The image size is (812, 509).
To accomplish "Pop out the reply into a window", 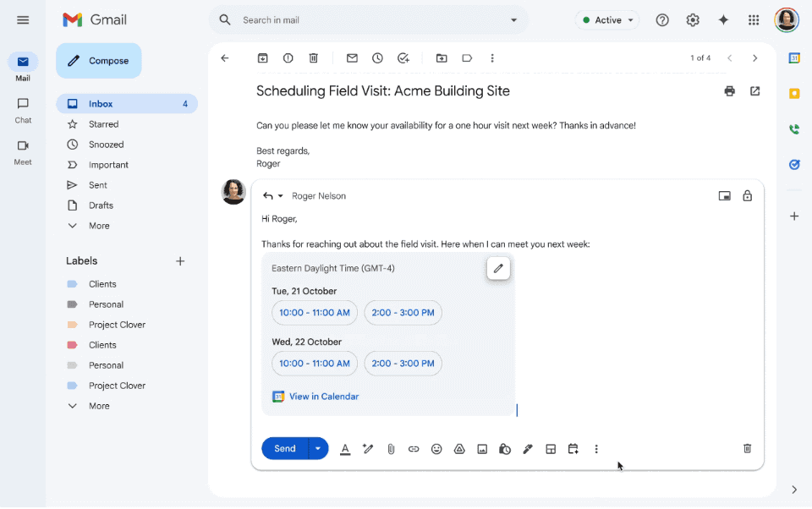I will tap(724, 195).
